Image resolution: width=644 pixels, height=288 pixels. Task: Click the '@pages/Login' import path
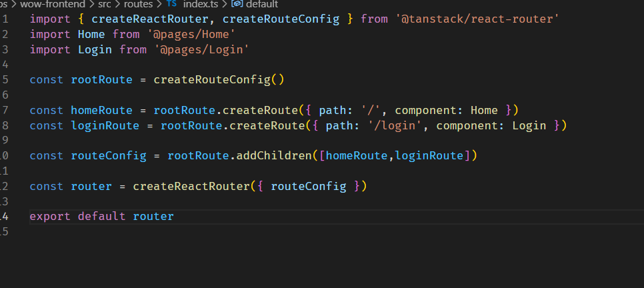tap(201, 50)
